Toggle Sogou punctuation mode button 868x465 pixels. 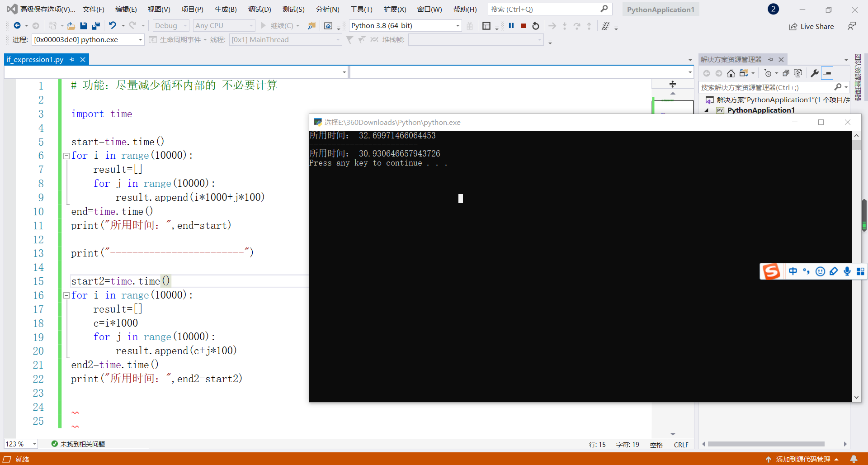pos(807,271)
